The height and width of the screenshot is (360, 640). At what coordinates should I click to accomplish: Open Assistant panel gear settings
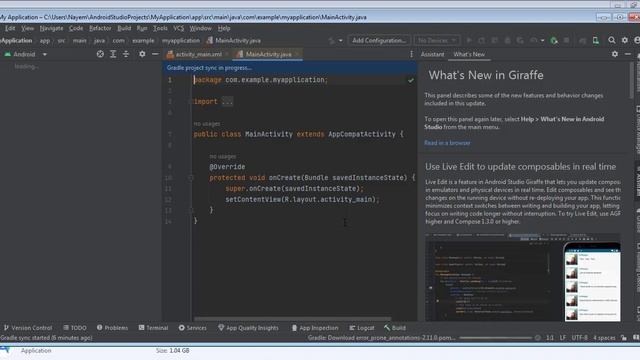tap(615, 54)
